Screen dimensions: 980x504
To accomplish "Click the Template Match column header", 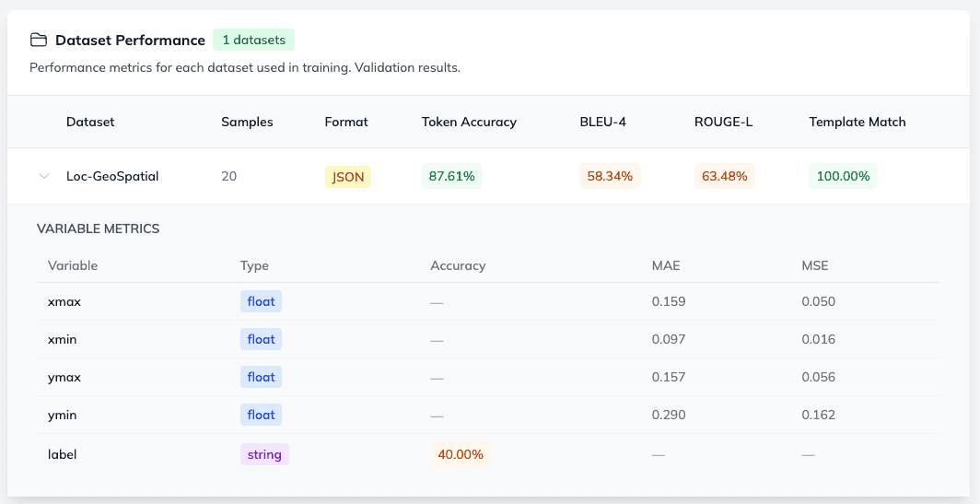I will click(857, 122).
